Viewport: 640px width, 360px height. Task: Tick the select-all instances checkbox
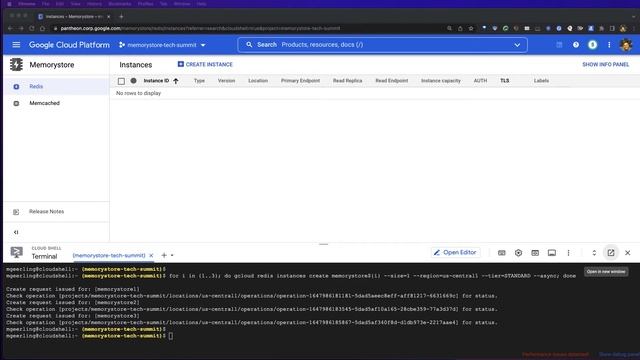tap(121, 81)
